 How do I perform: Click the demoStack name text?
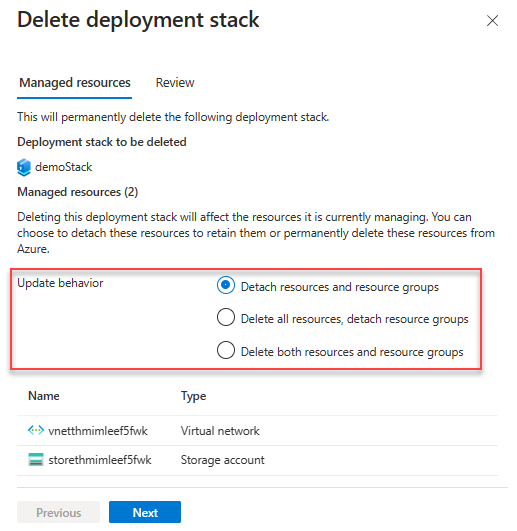[x=64, y=167]
